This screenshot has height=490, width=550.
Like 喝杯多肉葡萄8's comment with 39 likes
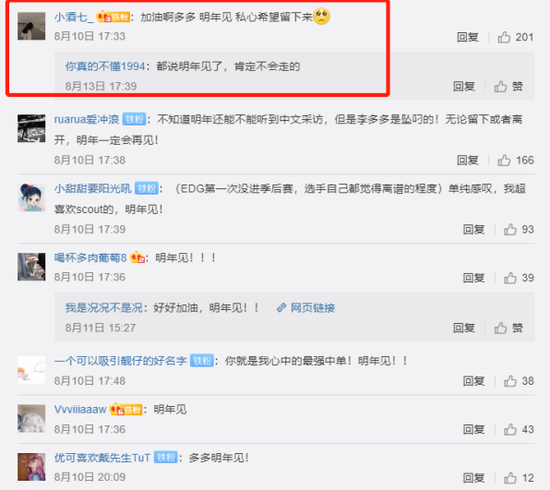coord(518,278)
